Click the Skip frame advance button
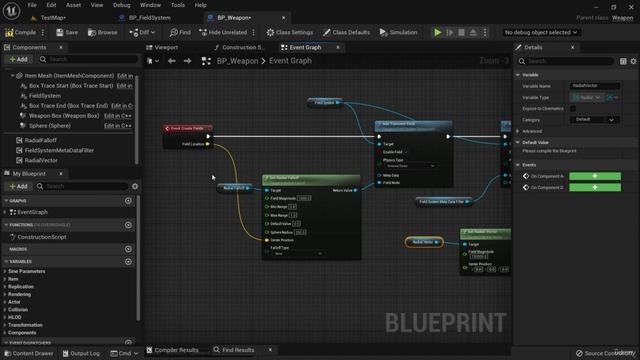 point(449,32)
